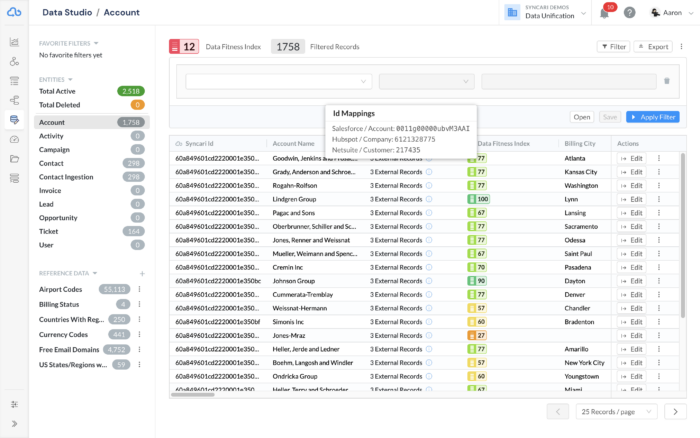Expand the sidebar with the arrow icon
The width and height of the screenshot is (700, 438).
(14, 424)
